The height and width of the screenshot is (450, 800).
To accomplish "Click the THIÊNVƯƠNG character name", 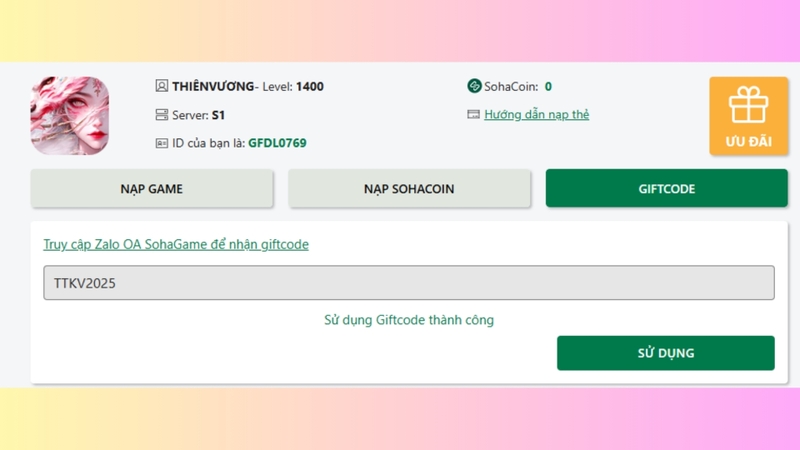I will coord(213,86).
